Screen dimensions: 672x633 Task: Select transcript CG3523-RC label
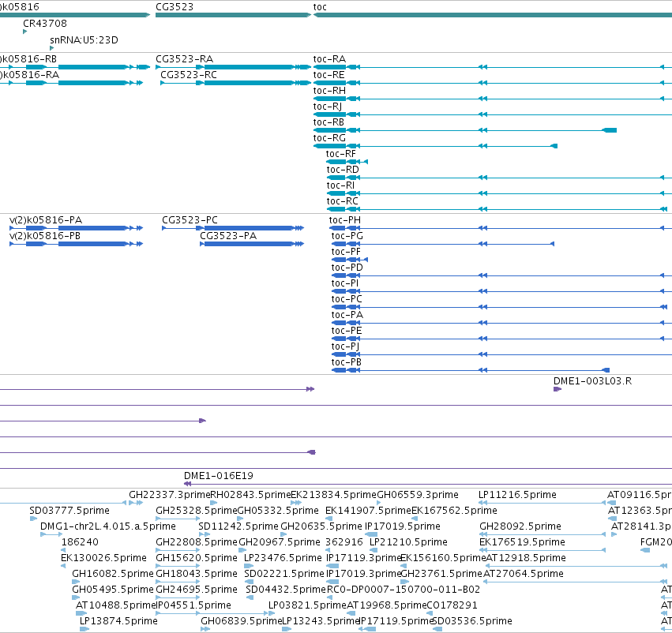(x=189, y=74)
